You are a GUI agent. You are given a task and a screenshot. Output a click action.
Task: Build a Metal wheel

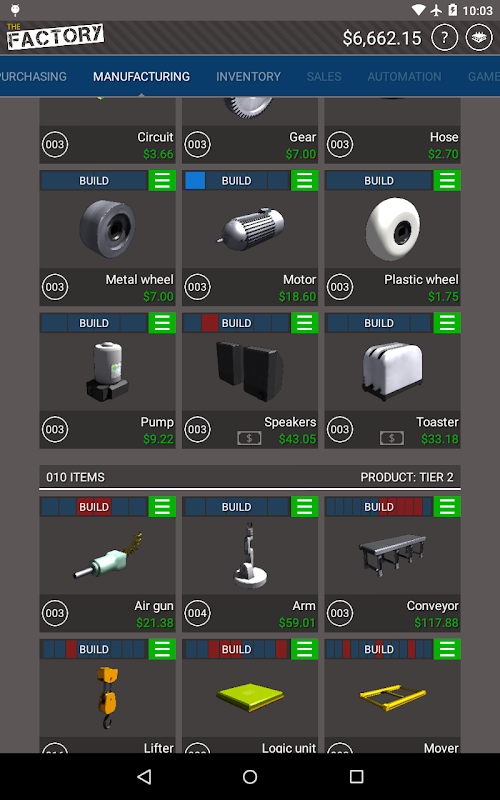pos(94,181)
